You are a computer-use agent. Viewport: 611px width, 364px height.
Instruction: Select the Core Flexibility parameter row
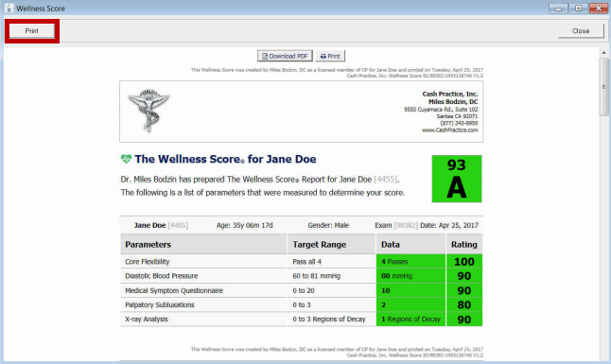click(x=301, y=262)
